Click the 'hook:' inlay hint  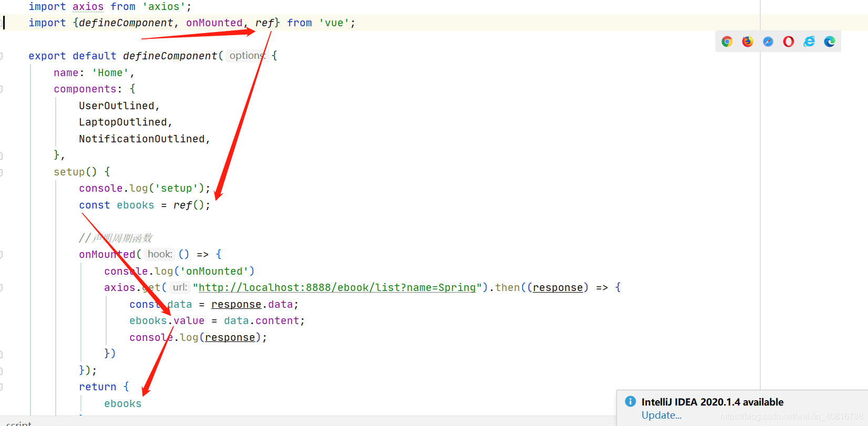(x=160, y=254)
